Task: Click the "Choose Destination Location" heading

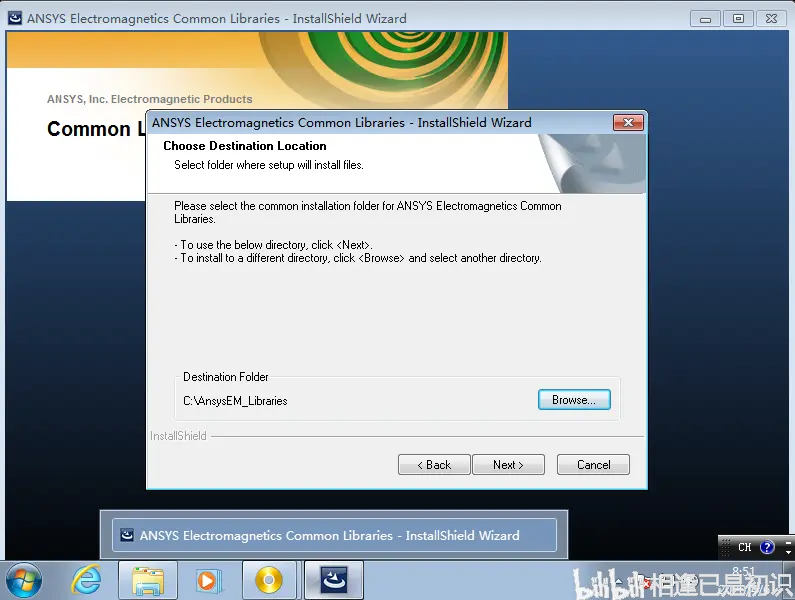Action: [245, 146]
